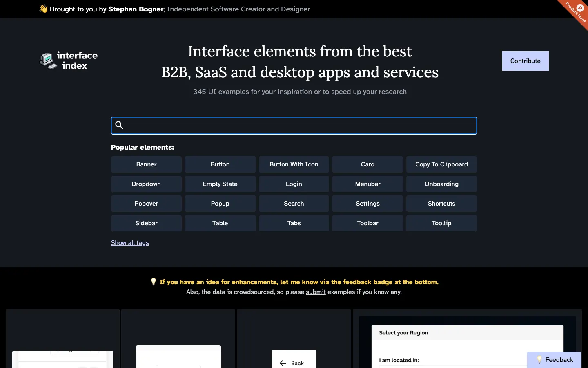
Task: Filter examples by Dropdown tag
Action: [x=146, y=184]
